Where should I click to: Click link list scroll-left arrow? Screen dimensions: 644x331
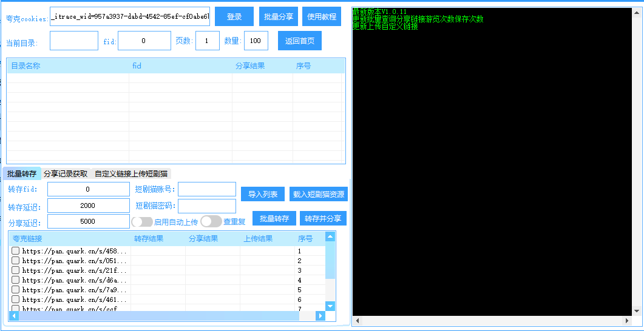14,316
